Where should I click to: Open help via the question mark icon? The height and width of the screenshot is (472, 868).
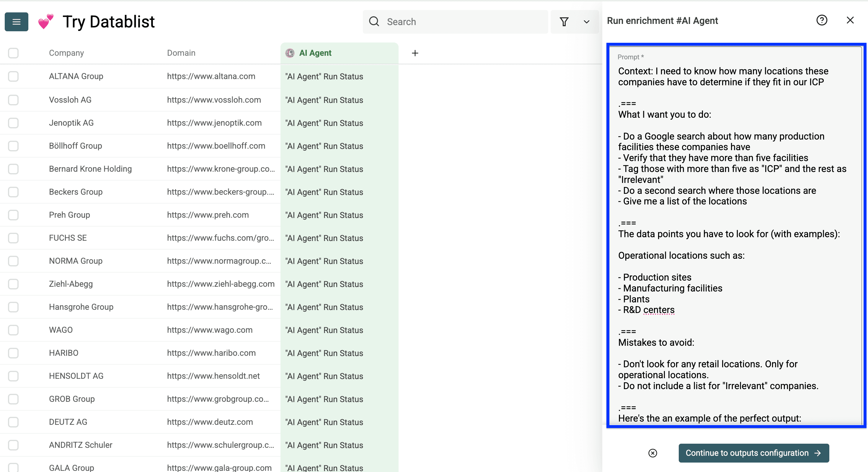click(x=822, y=20)
